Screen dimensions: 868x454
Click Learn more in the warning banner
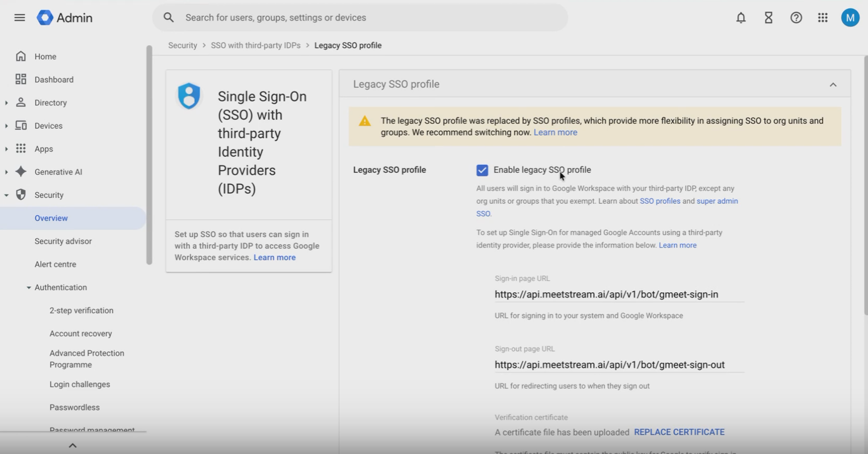coord(555,132)
